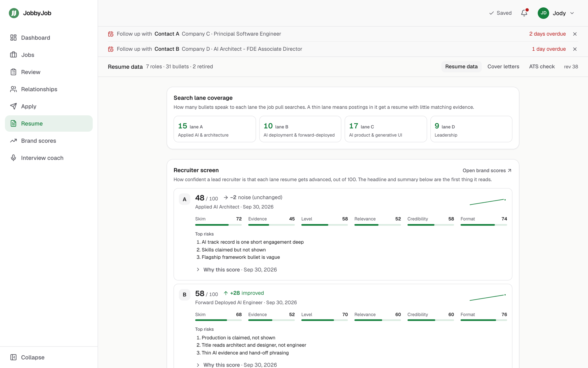Image resolution: width=588 pixels, height=368 pixels.
Task: Click the JobbyJob logo icon
Action: [x=14, y=13]
